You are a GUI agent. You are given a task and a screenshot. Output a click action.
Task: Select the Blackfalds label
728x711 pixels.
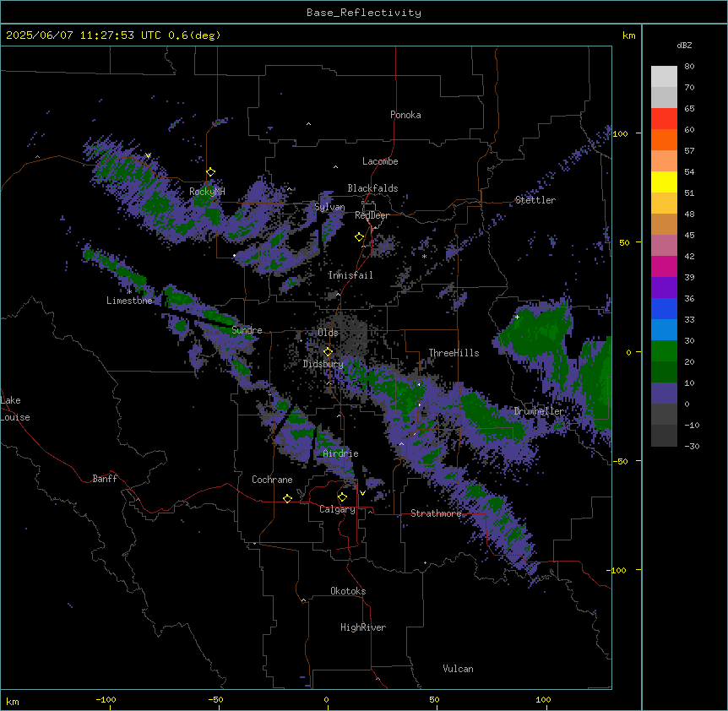(372, 188)
